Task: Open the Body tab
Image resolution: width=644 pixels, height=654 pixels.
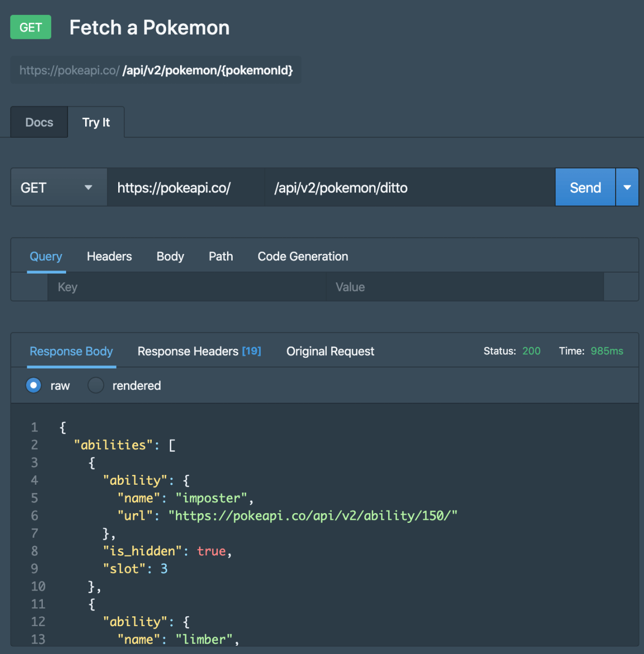Action: (170, 257)
